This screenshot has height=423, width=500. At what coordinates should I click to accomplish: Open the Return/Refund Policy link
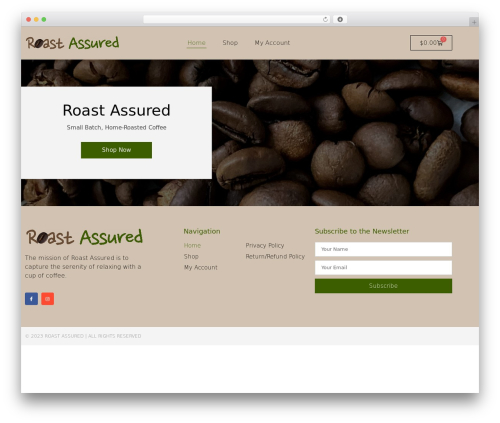pos(275,256)
